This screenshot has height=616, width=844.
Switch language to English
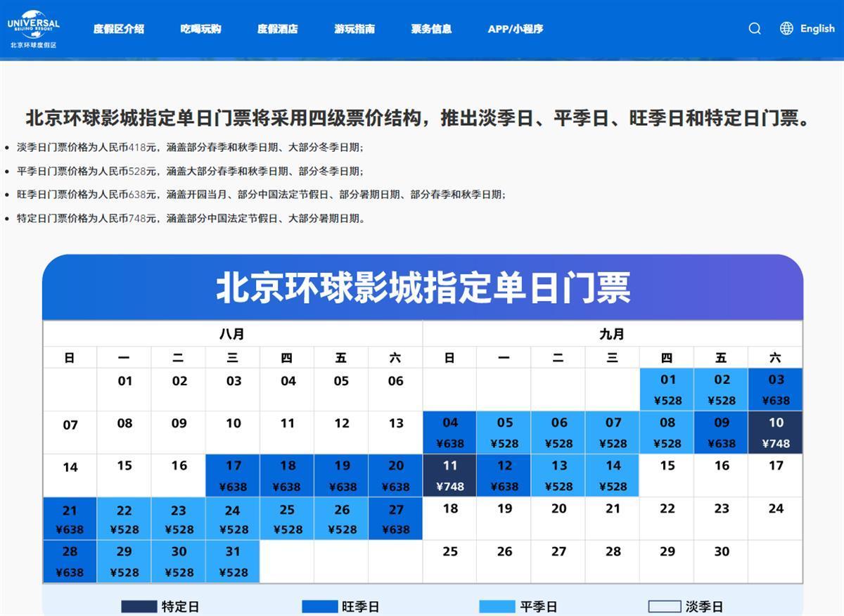817,29
